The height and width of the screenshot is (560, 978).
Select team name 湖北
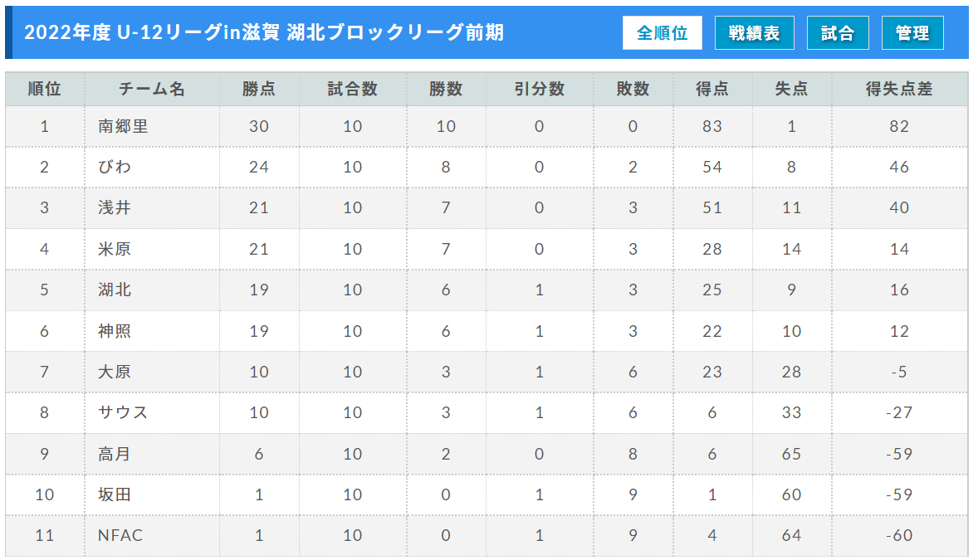115,290
